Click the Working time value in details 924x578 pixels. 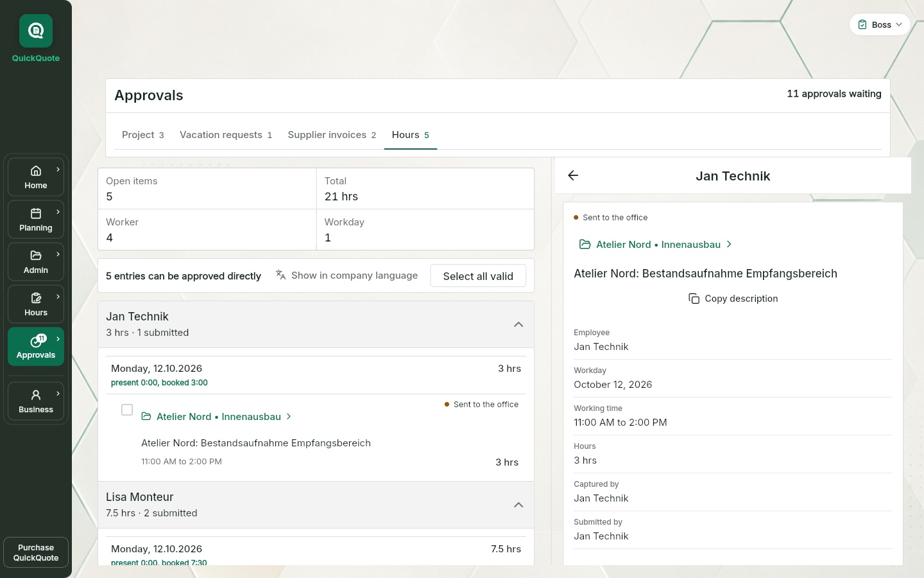coord(620,423)
